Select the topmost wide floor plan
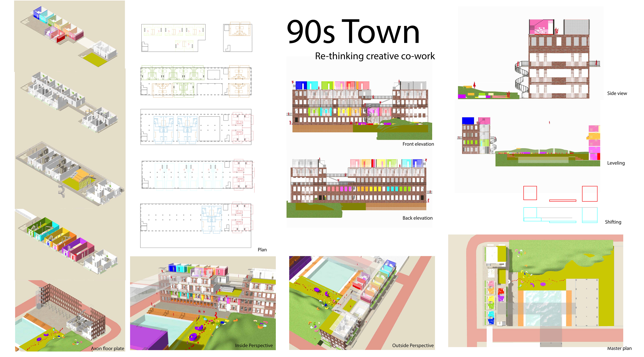 click(x=173, y=38)
